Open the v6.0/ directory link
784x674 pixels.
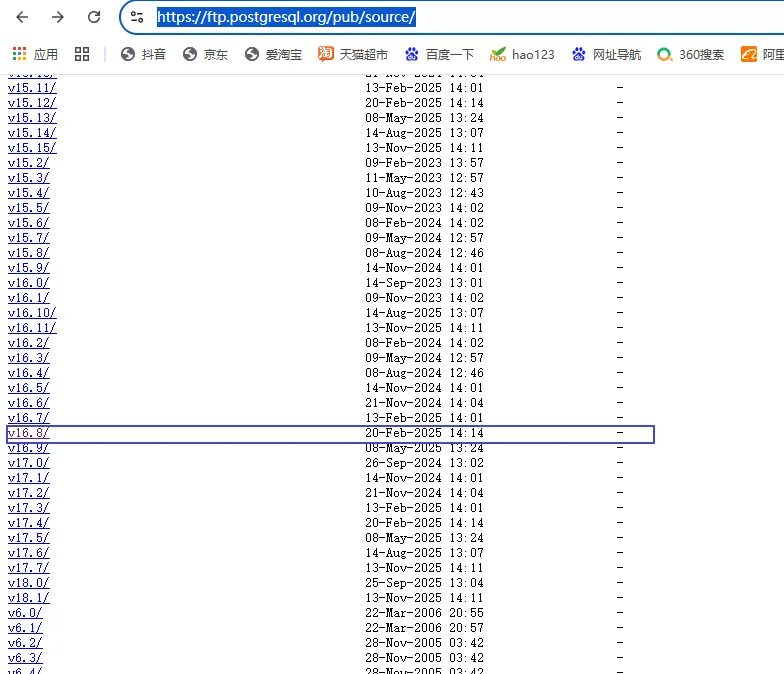coord(25,613)
